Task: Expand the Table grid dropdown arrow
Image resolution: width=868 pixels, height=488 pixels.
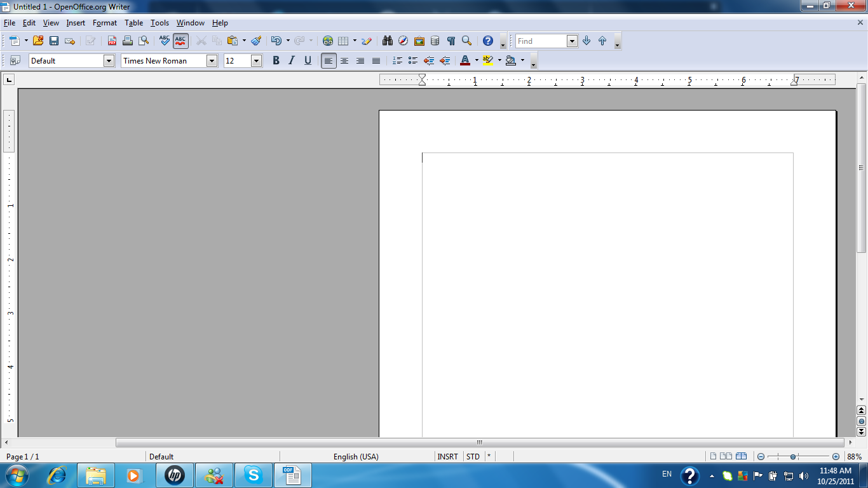Action: coord(355,41)
